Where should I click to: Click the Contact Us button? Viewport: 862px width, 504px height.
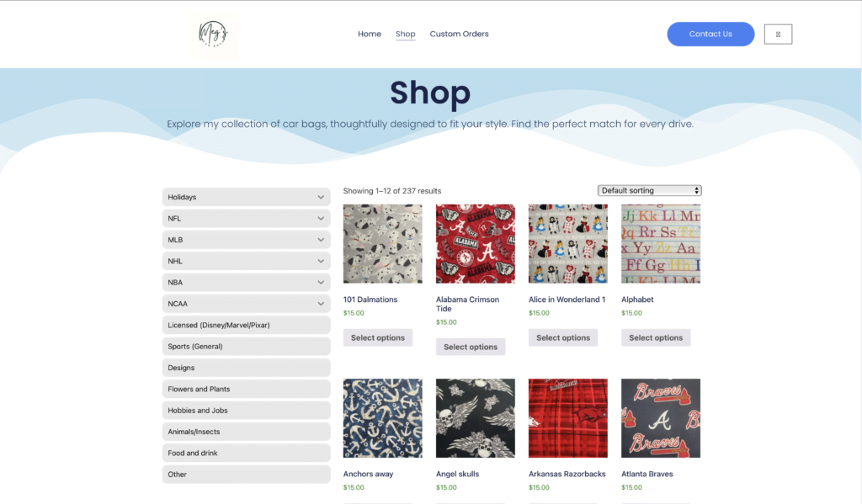point(710,34)
